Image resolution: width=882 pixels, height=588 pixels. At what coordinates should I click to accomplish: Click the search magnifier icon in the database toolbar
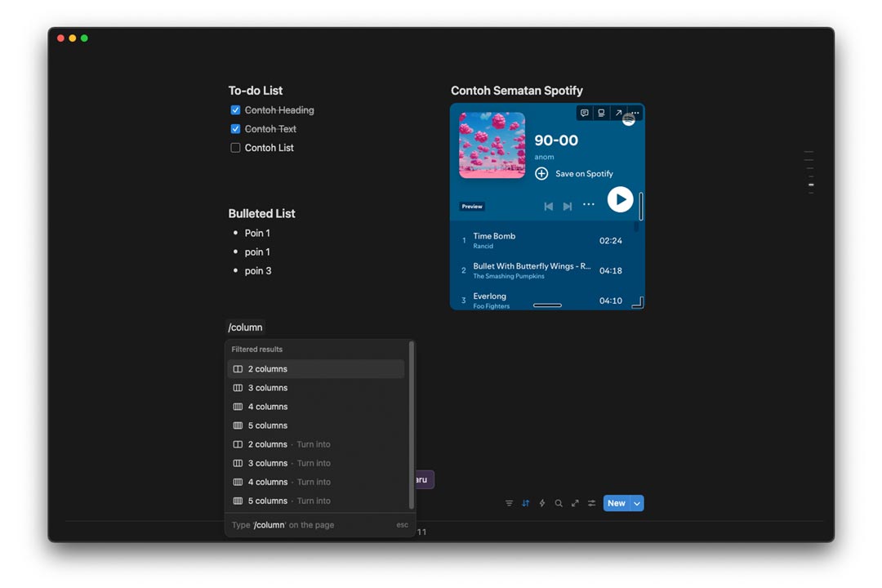559,503
